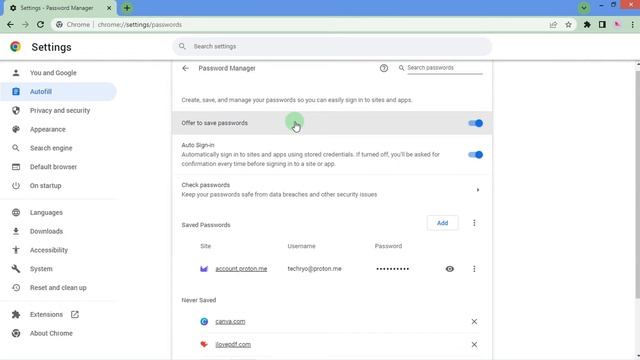Remove canva.com from Never Saved
The width and height of the screenshot is (640, 360).
(474, 322)
